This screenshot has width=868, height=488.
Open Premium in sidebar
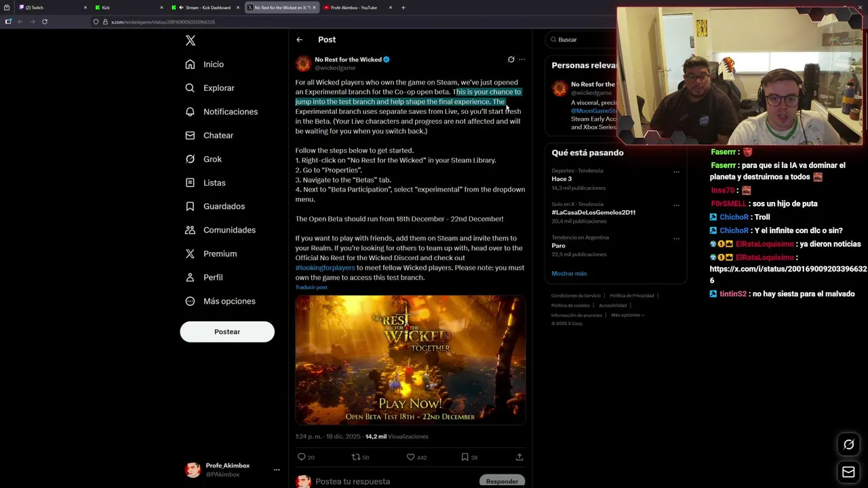(x=211, y=253)
